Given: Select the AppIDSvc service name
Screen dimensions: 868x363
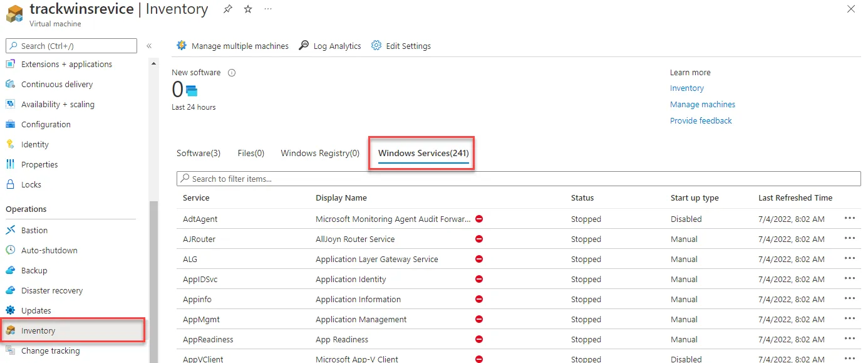Looking at the screenshot, I should (x=200, y=279).
